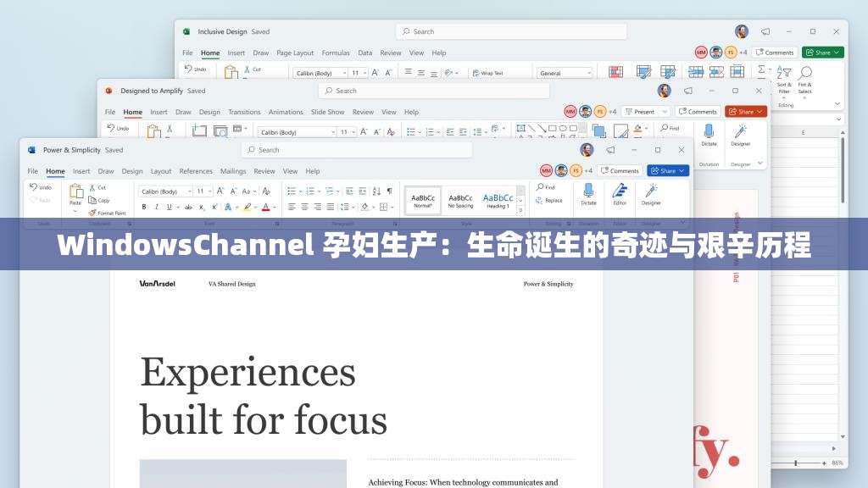This screenshot has height=488, width=868.
Task: Click the Copy icon in Word
Action: pos(95,198)
